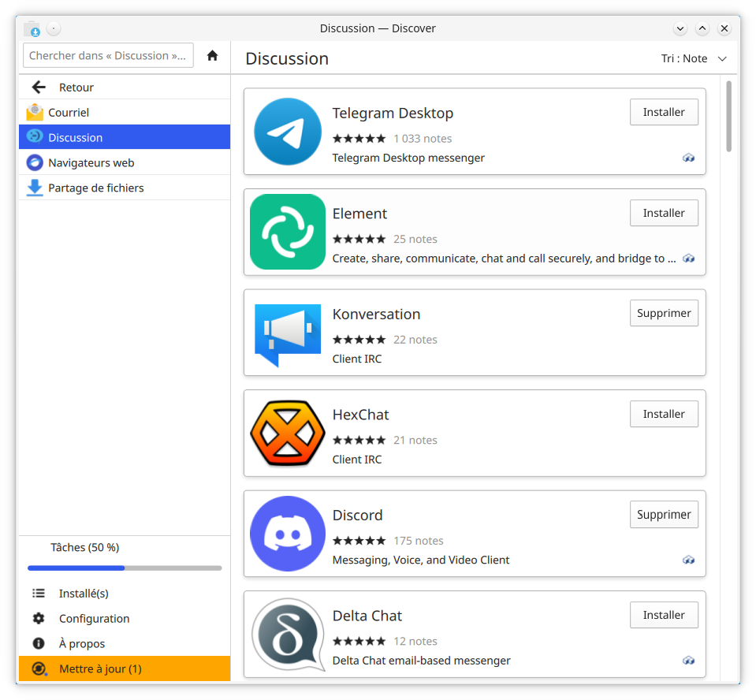The height and width of the screenshot is (700, 756).
Task: Open the À propos page
Action: pyautogui.click(x=125, y=643)
